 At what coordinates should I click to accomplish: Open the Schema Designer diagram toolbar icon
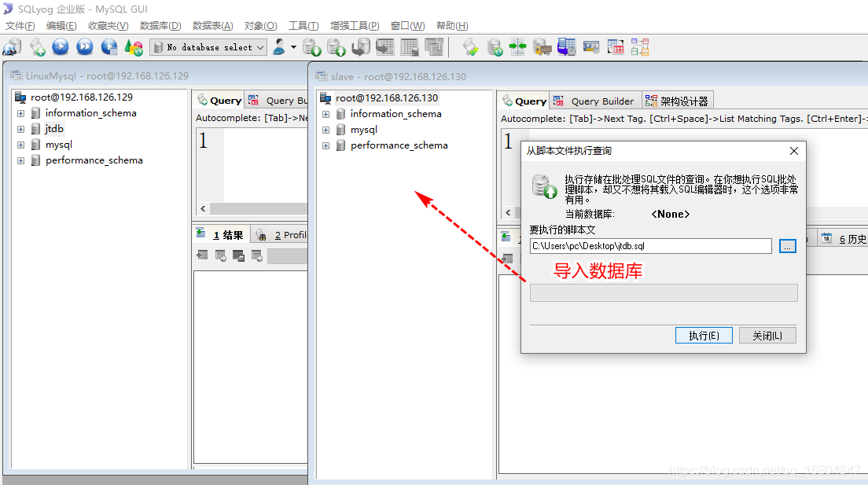point(639,47)
